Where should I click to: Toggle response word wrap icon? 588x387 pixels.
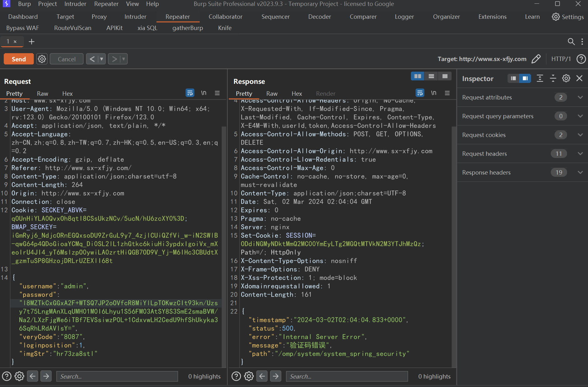pos(420,93)
